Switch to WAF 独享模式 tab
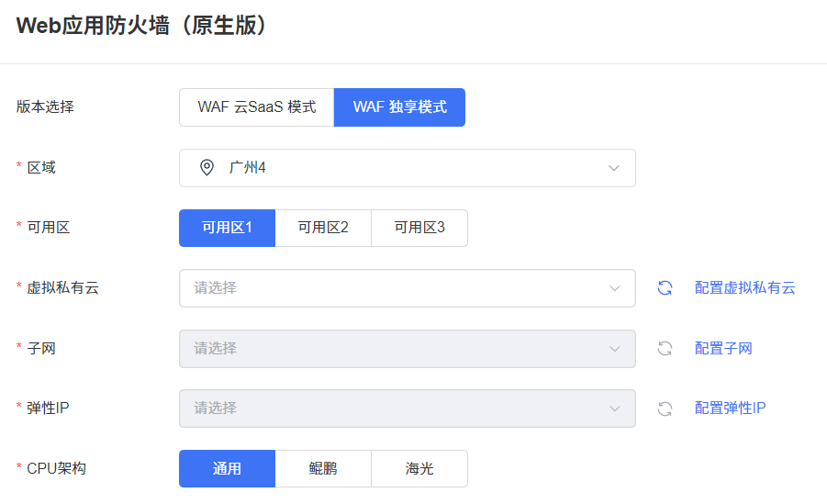The height and width of the screenshot is (504, 827). 400,107
